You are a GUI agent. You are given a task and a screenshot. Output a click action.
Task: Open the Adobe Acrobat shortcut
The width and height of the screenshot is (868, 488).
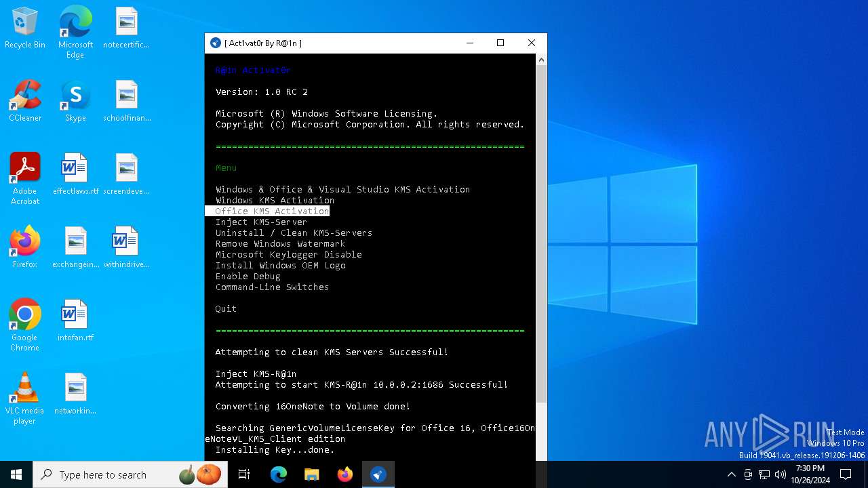25,179
